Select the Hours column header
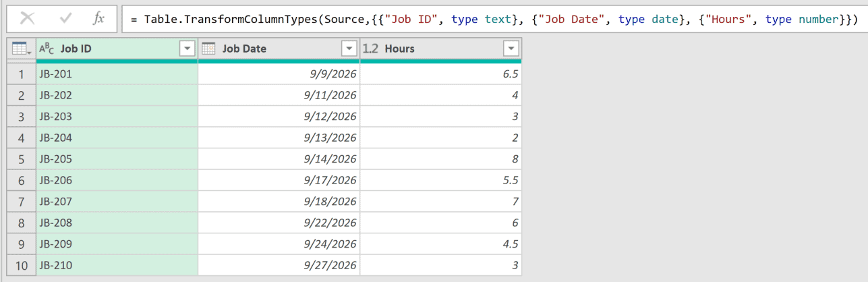This screenshot has height=282, width=868. coord(440,49)
